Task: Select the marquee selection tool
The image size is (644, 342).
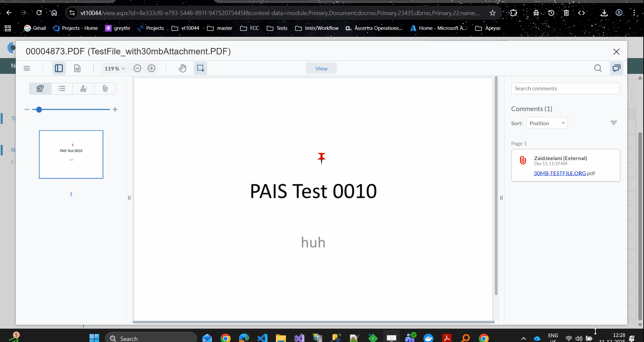Action: point(200,68)
